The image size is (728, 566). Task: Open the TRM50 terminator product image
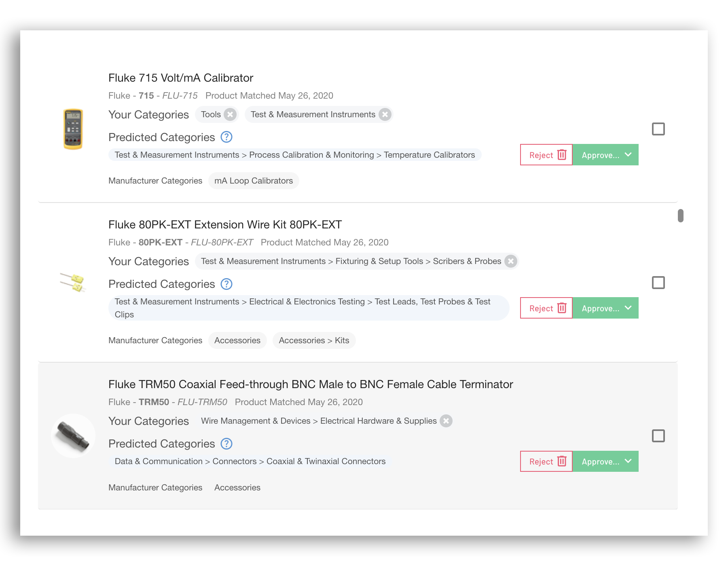pos(73,436)
